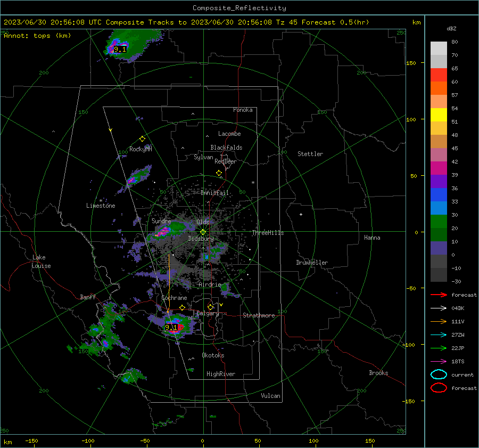This screenshot has height=448, width=479.
Task: Select the magenta 18TS track arrow
Action: pos(439,362)
